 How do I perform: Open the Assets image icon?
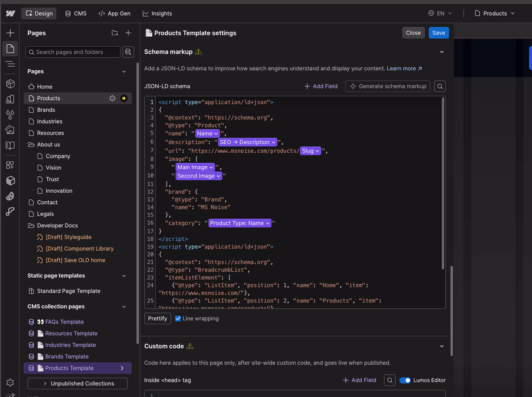(10, 130)
